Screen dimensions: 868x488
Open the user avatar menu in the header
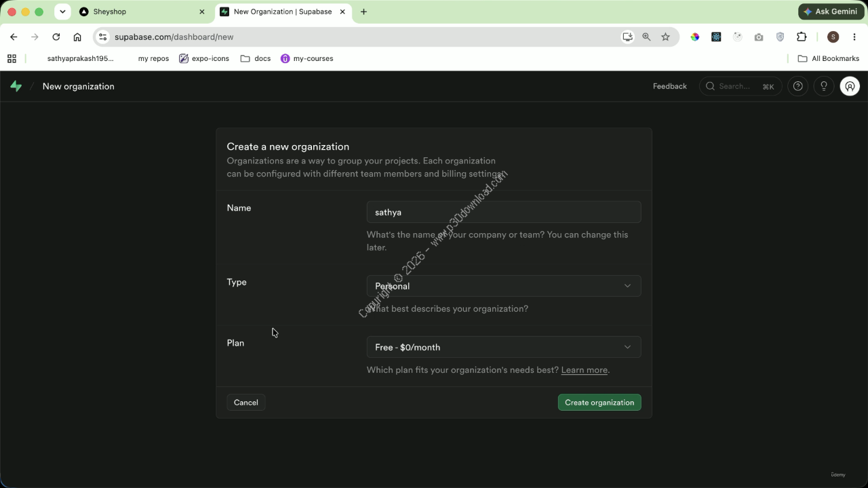click(850, 86)
